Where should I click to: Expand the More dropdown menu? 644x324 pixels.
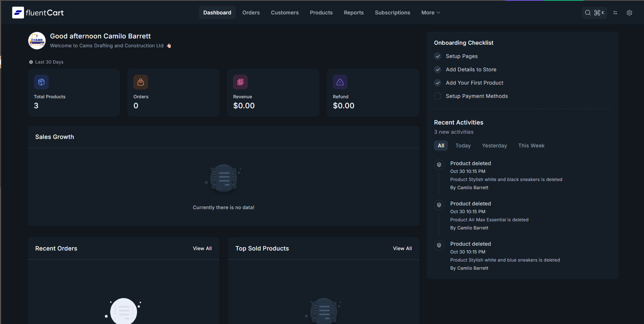point(431,13)
